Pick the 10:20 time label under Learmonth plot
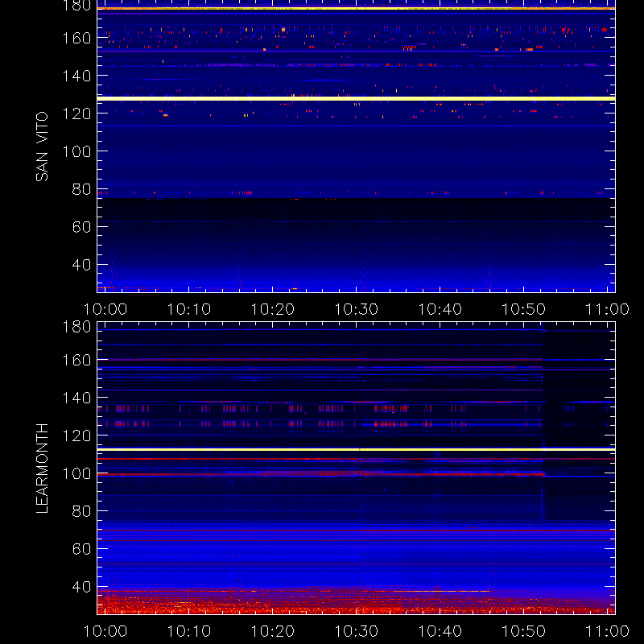 click(x=273, y=631)
